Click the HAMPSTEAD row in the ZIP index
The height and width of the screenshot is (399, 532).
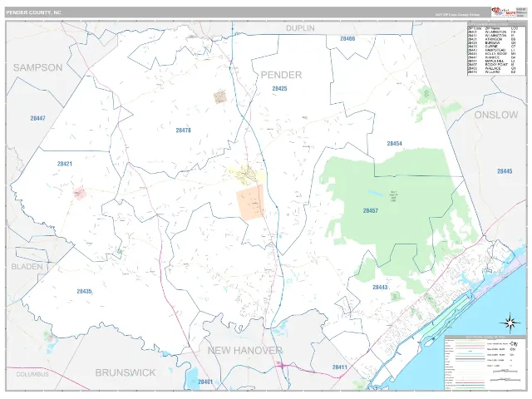[493, 50]
